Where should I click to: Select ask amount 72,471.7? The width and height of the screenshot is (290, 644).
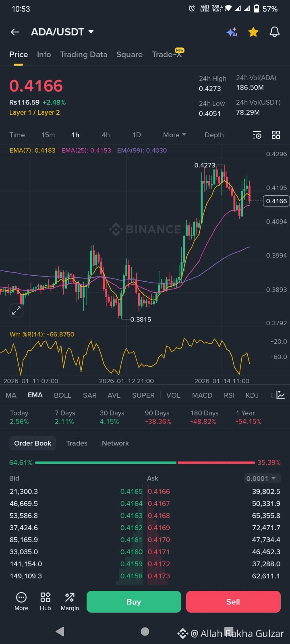[266, 528]
